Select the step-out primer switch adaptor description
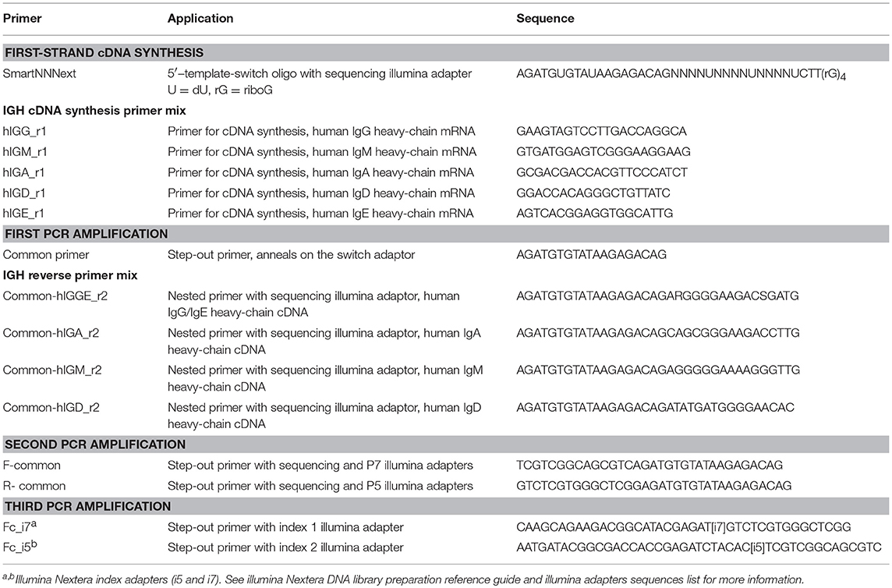This screenshot has height=588, width=892. (x=291, y=255)
